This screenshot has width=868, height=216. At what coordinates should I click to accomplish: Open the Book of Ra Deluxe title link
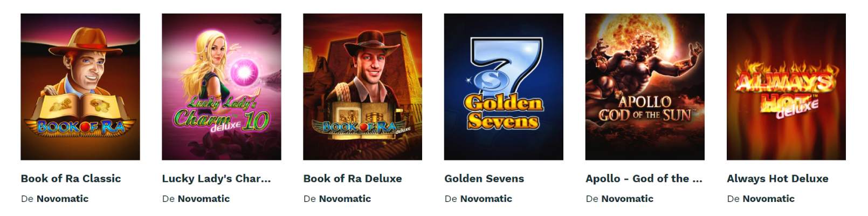pos(353,178)
